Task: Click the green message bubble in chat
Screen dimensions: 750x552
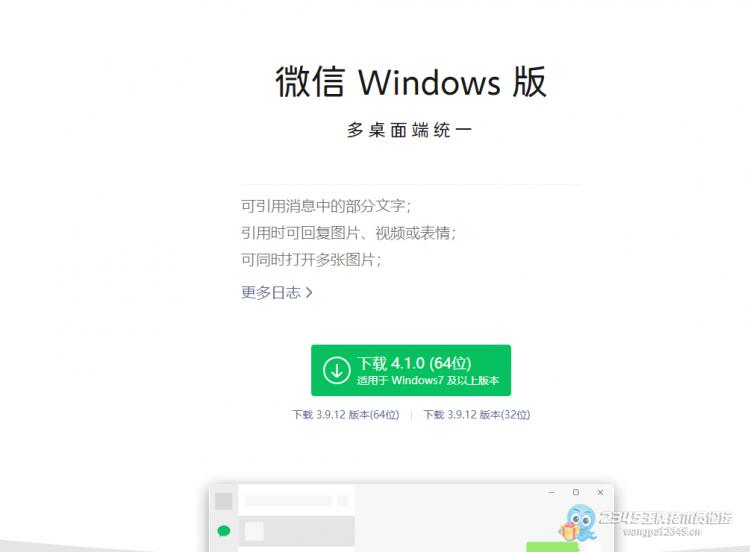Action: point(552,547)
